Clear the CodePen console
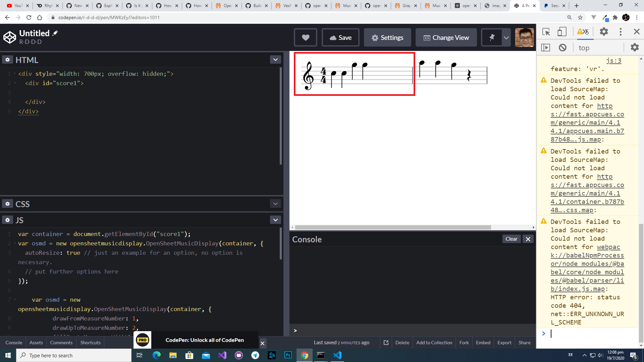644x362 pixels. (x=511, y=239)
